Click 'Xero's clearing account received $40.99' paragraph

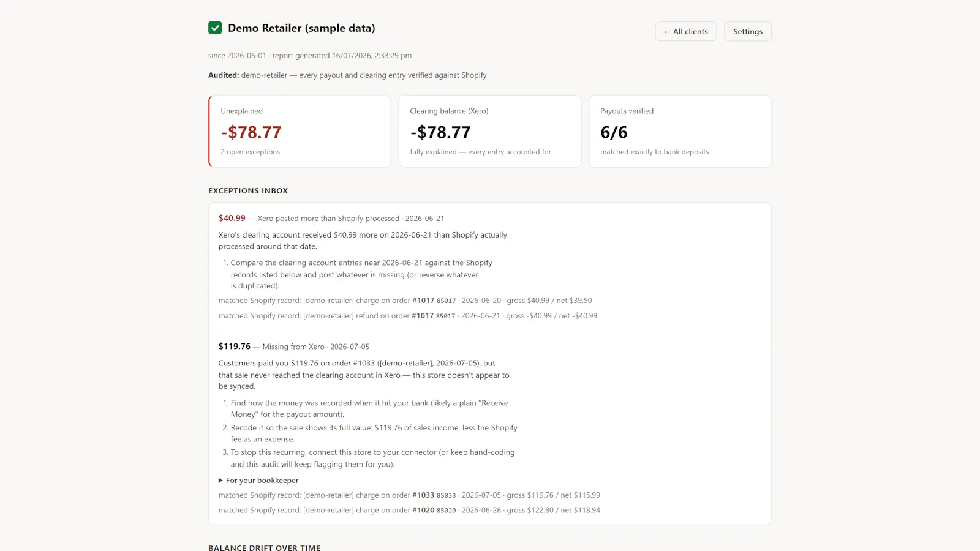363,241
